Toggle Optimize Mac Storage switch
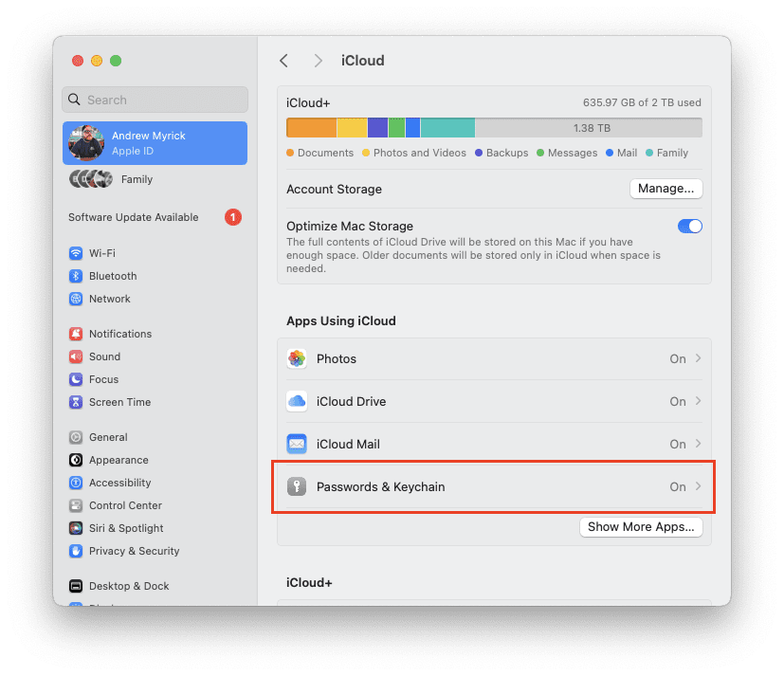784x676 pixels. 689,226
